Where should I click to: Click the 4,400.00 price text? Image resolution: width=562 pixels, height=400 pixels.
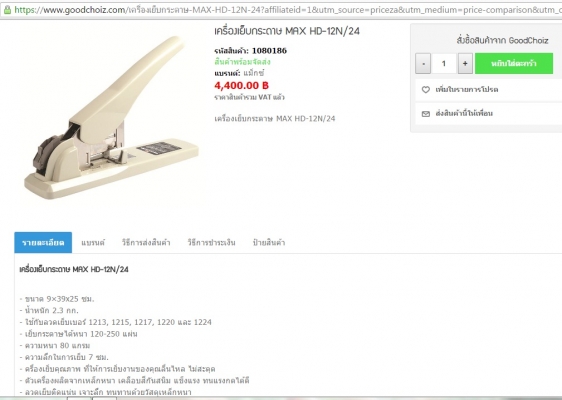241,86
